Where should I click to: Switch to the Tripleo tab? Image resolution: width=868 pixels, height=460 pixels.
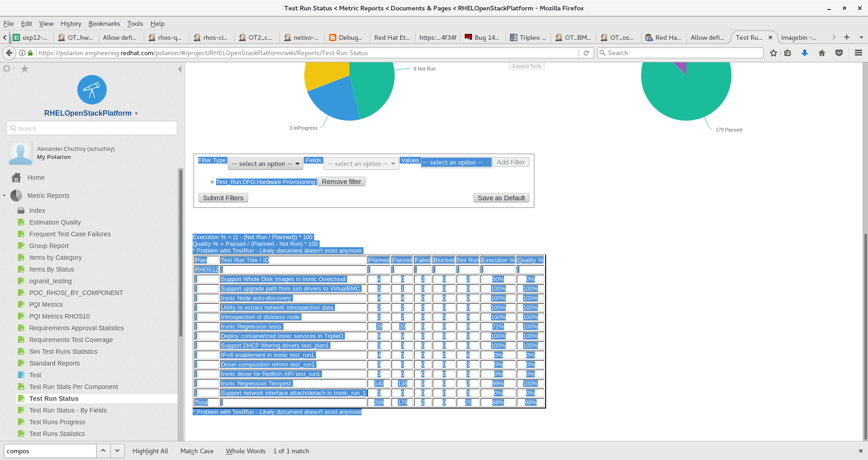[x=528, y=38]
